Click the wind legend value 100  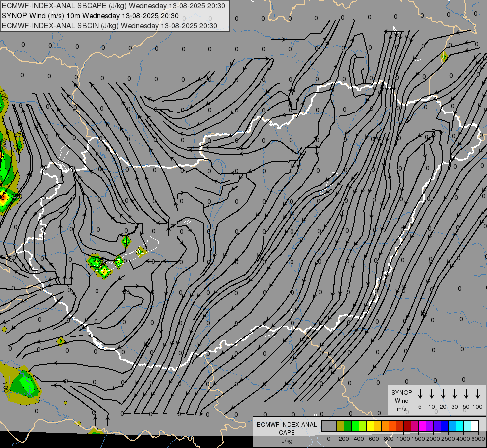478,407
